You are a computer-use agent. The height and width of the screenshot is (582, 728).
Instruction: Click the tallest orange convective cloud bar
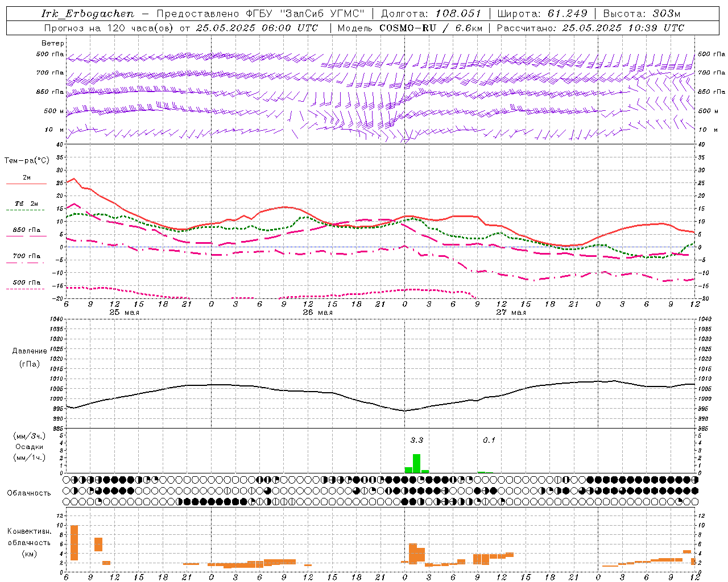74,543
